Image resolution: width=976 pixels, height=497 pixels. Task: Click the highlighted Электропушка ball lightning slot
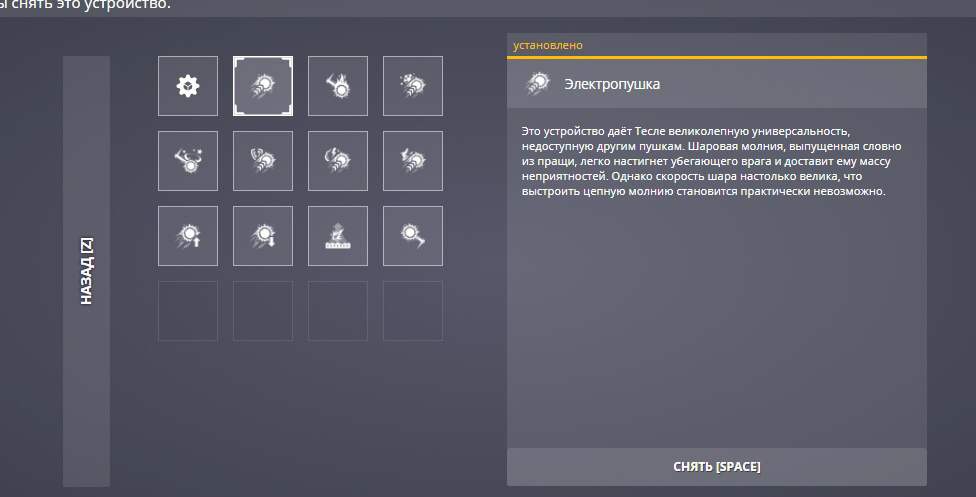pos(263,86)
